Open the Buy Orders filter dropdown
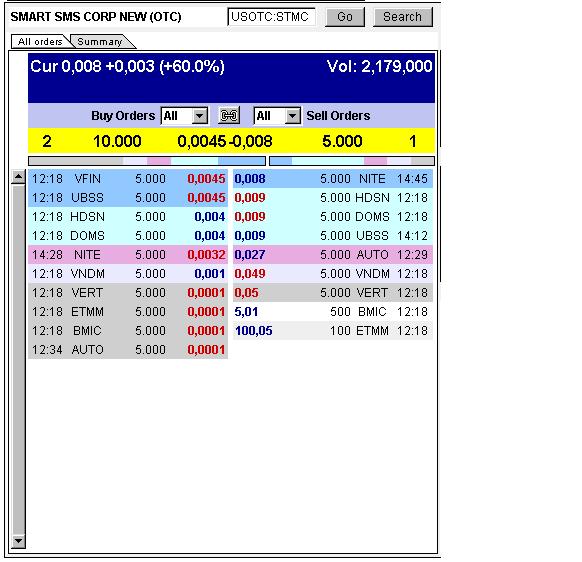This screenshot has width=582, height=562. click(x=184, y=116)
